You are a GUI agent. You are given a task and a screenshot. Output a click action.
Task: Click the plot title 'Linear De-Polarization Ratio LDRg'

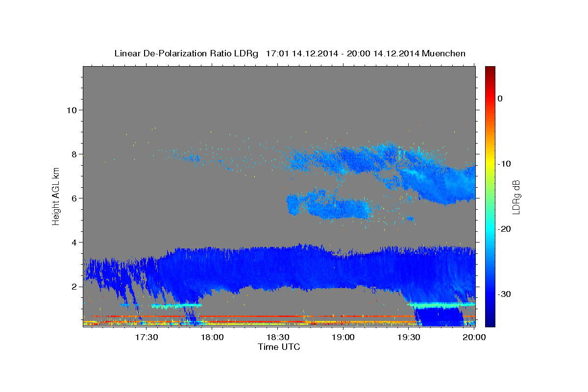186,53
